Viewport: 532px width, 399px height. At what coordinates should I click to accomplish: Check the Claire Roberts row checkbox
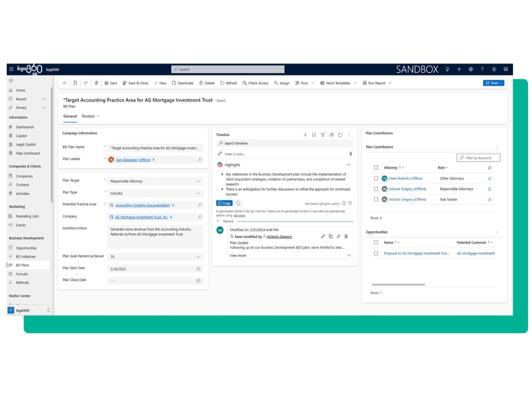(x=376, y=178)
